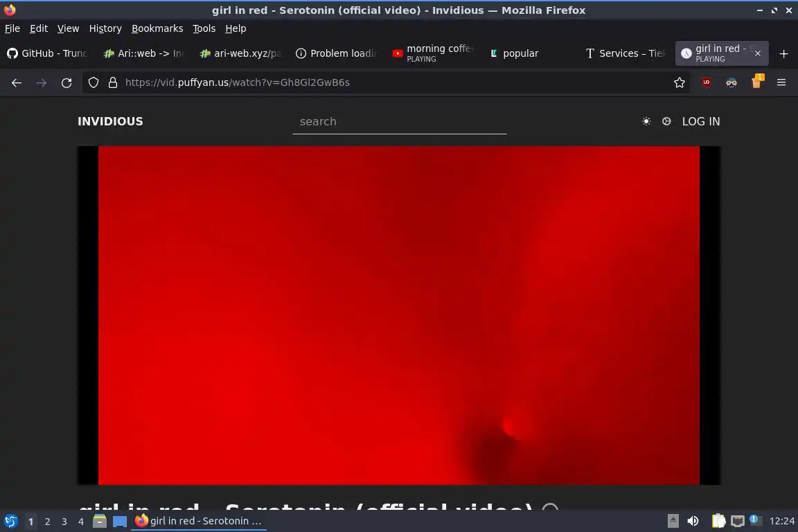The height and width of the screenshot is (532, 798).
Task: Click LOG IN link
Action: [701, 121]
